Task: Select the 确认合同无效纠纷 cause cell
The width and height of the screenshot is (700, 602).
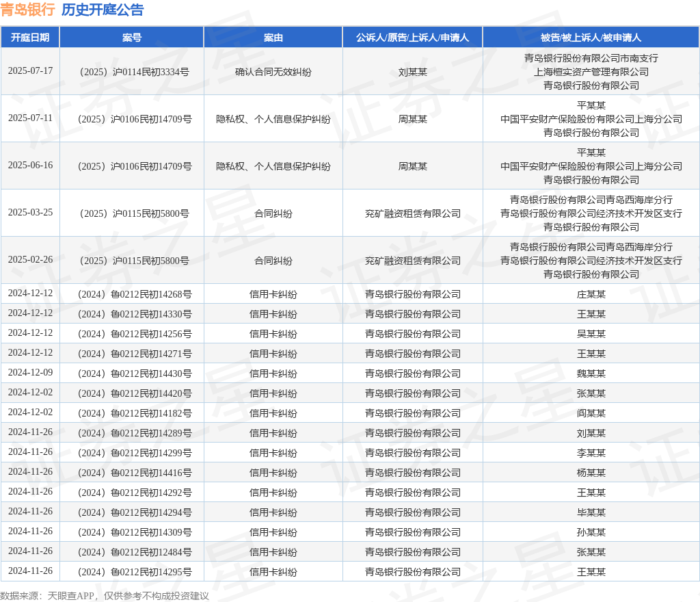Action: (273, 72)
